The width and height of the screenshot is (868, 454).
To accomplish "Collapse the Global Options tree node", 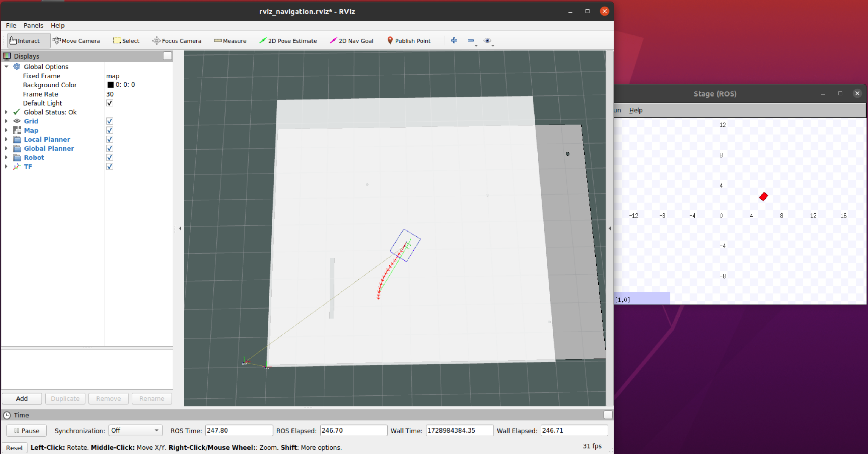I will pos(6,67).
